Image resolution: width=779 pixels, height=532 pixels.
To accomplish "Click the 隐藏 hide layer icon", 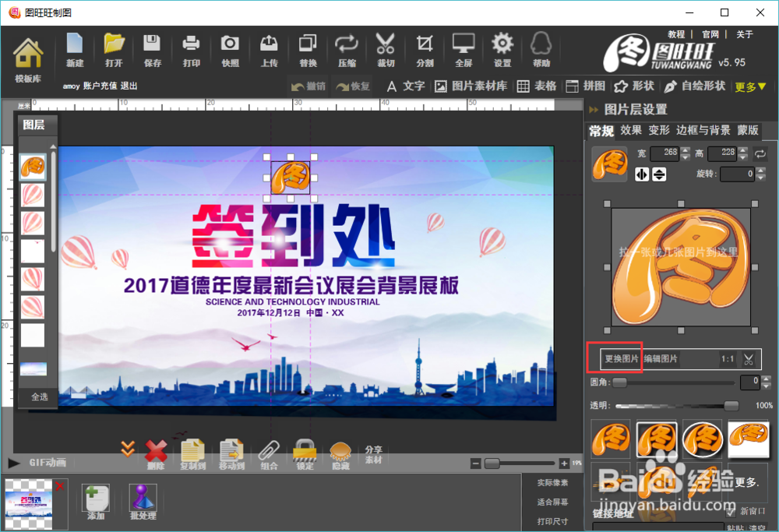I will click(x=341, y=455).
